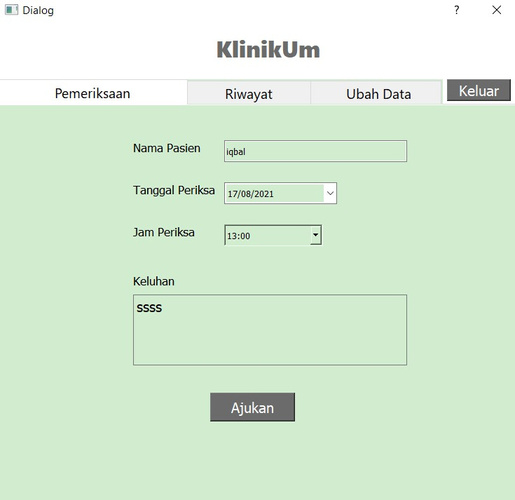This screenshot has height=500, width=515.
Task: Click the Dialog window icon in title bar
Action: point(11,10)
